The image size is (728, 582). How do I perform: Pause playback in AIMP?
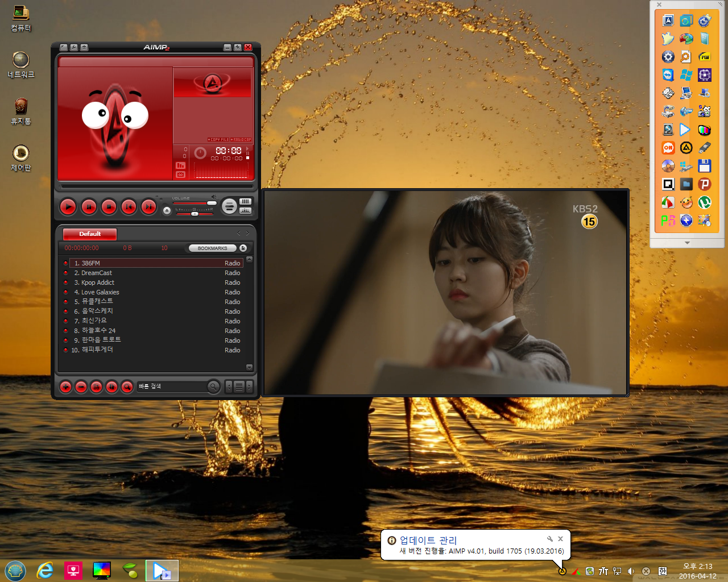point(89,207)
